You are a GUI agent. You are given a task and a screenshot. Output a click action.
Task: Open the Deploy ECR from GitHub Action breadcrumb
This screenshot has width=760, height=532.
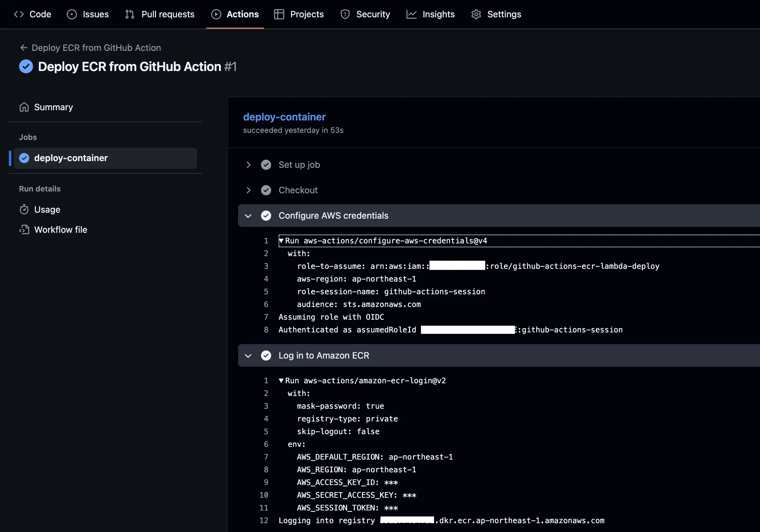(96, 47)
